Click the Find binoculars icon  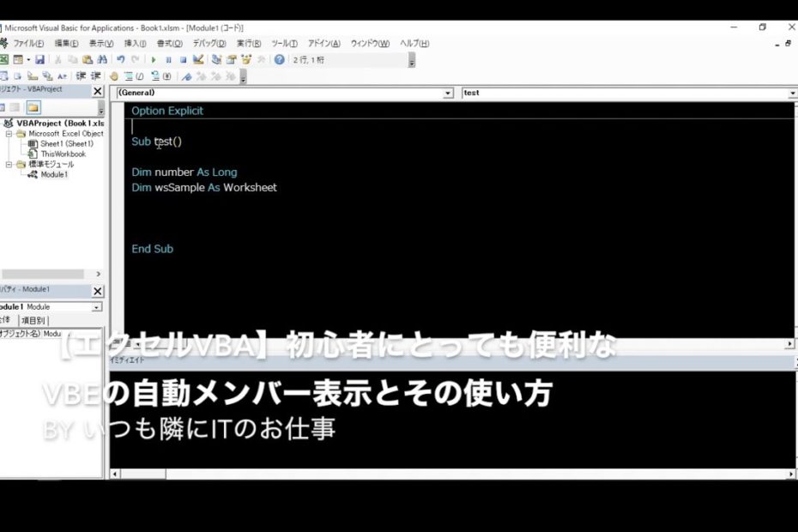click(102, 60)
